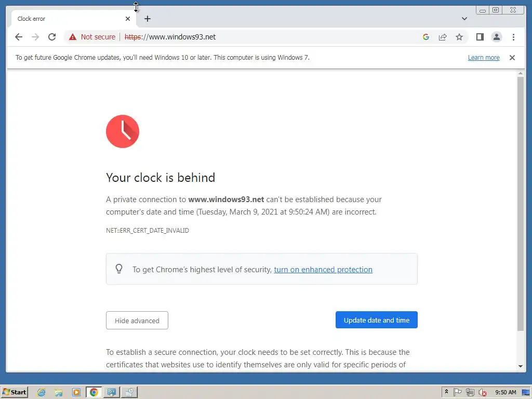Click the scrollbar up arrow
Screen dimensions: 532x399
pos(521,73)
